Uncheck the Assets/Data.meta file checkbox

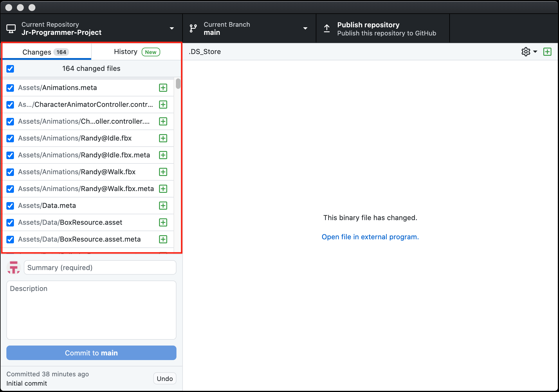pyautogui.click(x=10, y=206)
